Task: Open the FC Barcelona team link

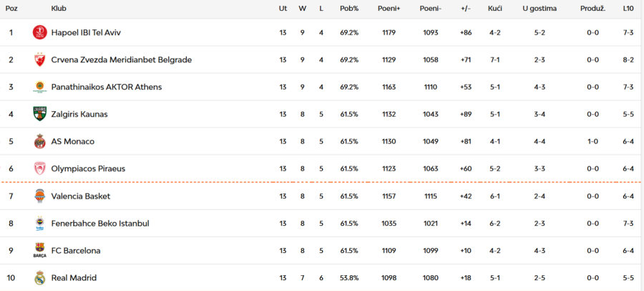Action: click(76, 250)
